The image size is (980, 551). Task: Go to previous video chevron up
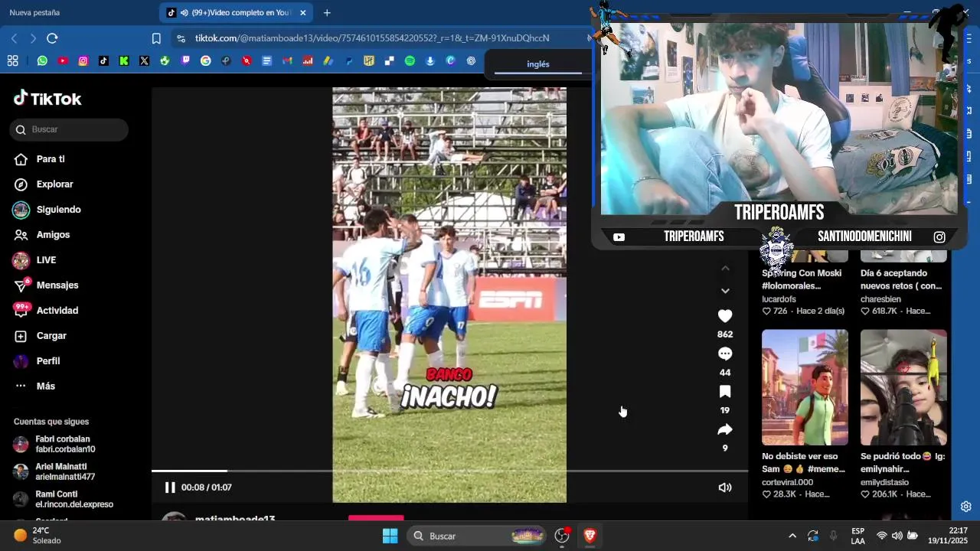click(x=725, y=269)
